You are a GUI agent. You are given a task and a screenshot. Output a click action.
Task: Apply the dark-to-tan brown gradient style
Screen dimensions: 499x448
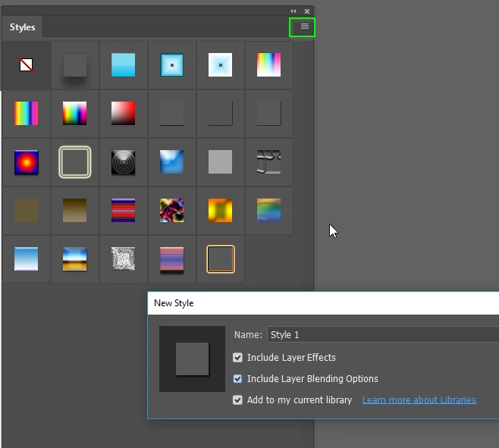click(x=75, y=211)
